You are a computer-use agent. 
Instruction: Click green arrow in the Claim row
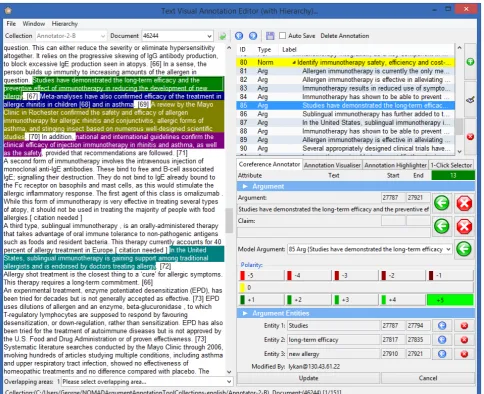(x=442, y=226)
